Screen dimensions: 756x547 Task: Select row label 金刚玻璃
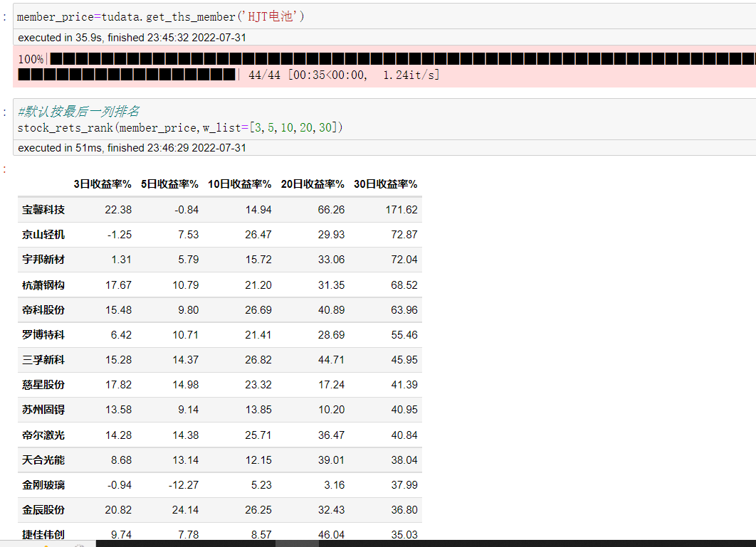43,485
